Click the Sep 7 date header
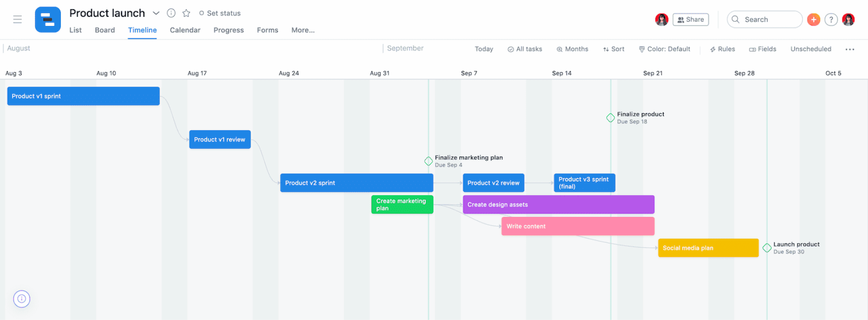This screenshot has width=868, height=320. [x=469, y=73]
